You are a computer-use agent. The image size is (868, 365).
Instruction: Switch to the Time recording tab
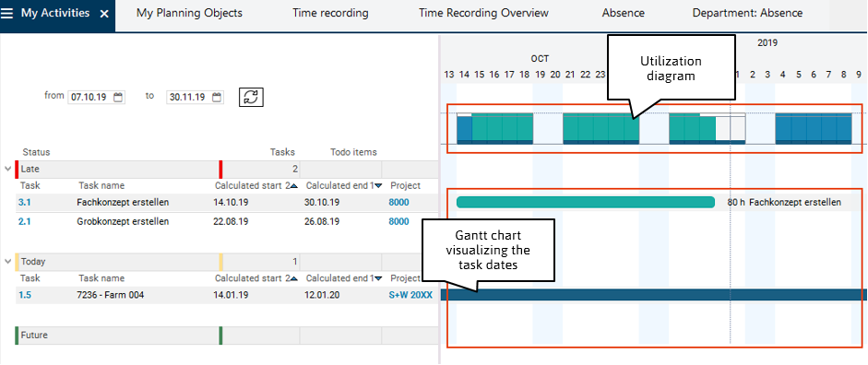(x=330, y=13)
